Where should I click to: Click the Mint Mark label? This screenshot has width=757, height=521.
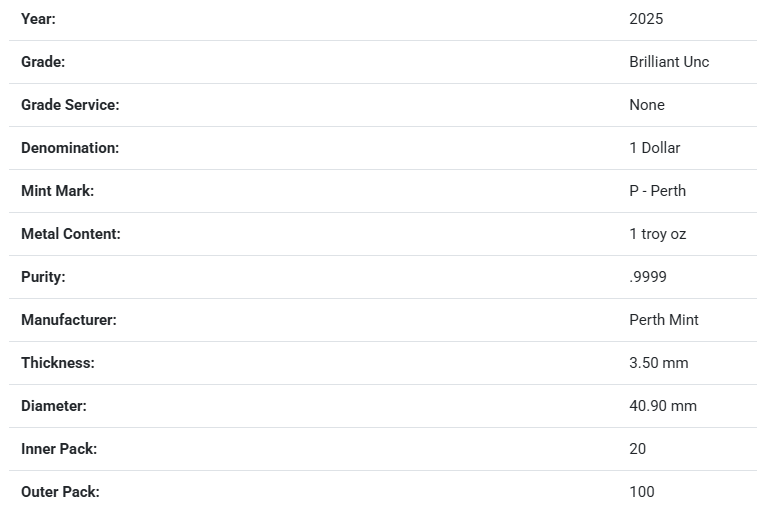point(57,191)
